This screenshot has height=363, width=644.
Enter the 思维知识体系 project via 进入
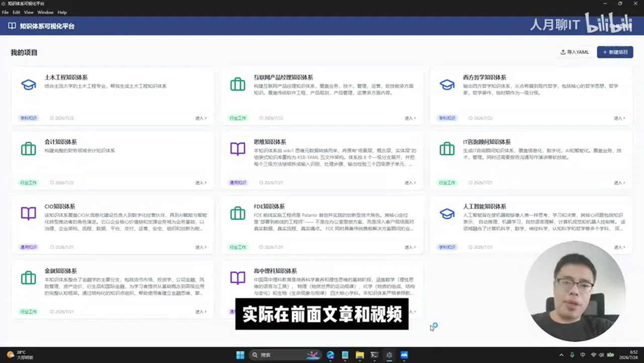[x=410, y=183]
